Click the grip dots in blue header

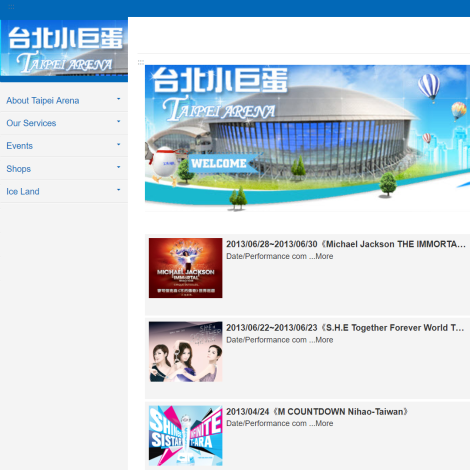point(11,7)
